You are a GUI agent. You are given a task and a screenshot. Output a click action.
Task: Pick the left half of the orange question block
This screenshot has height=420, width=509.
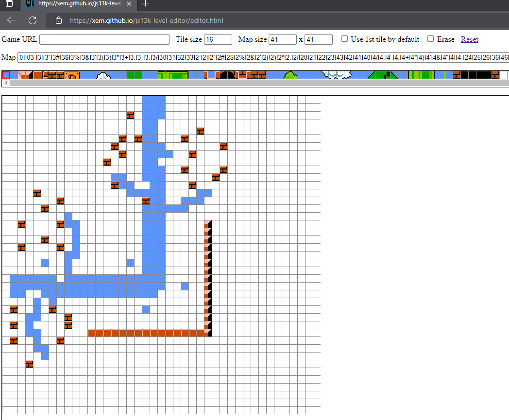point(69,75)
